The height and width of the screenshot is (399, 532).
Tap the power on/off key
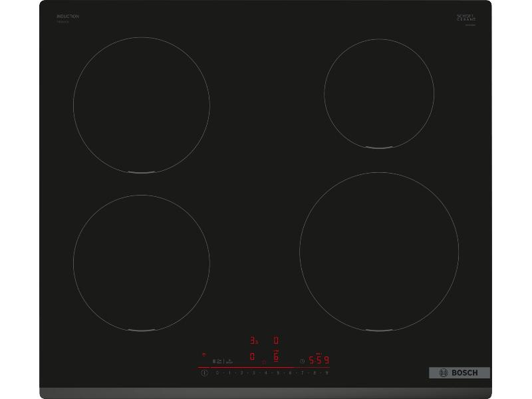coord(204,372)
